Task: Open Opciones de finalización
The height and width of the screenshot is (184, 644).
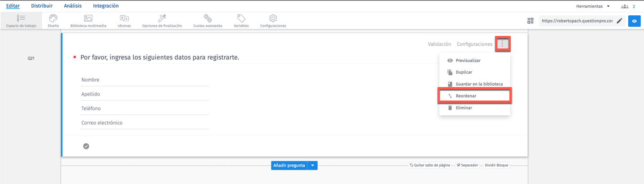Action: point(162,21)
